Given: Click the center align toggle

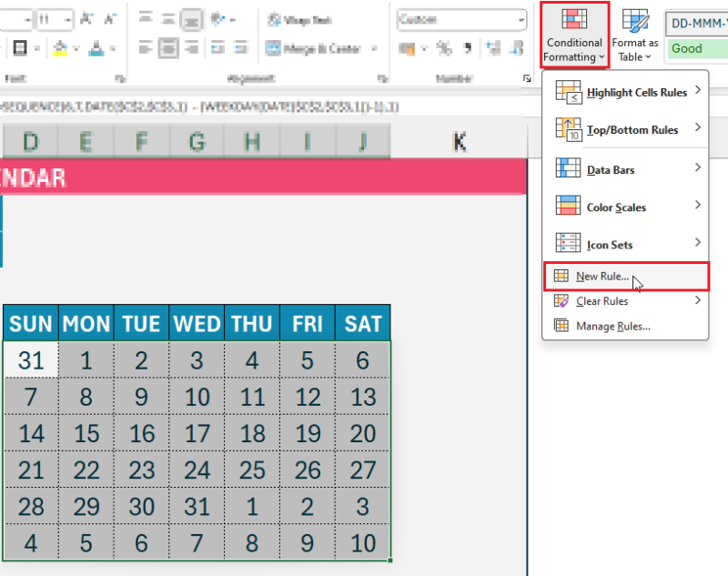Looking at the screenshot, I should click(167, 48).
